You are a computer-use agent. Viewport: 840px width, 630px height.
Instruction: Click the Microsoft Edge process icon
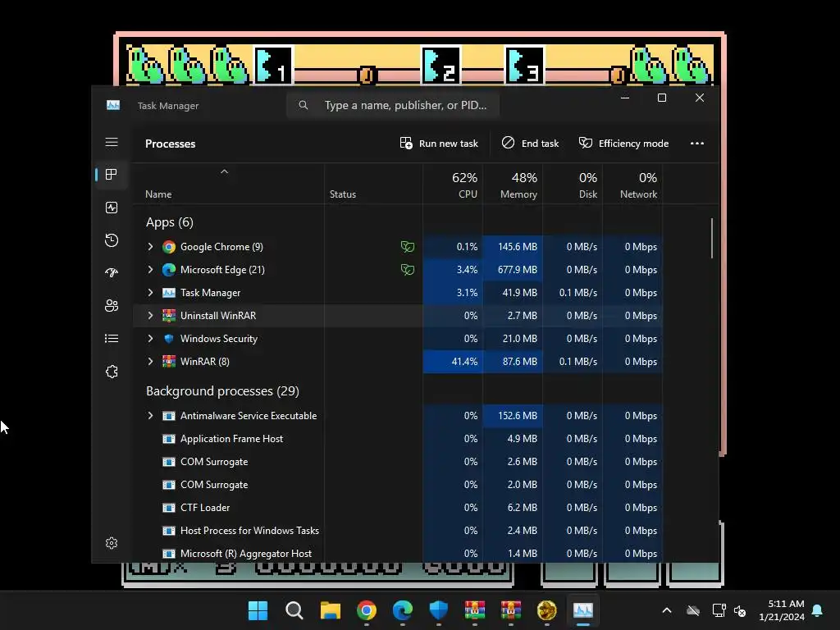tap(169, 269)
